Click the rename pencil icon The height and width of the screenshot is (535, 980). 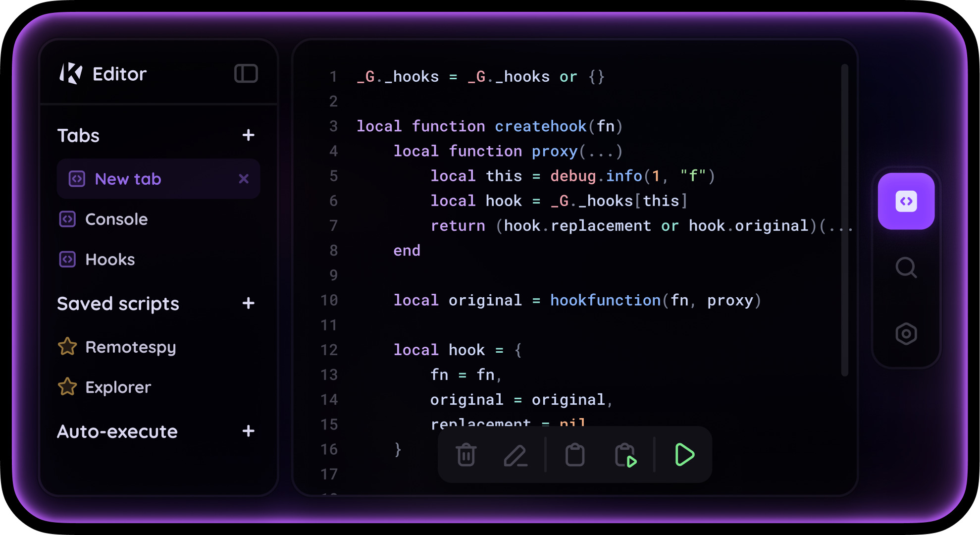[515, 455]
